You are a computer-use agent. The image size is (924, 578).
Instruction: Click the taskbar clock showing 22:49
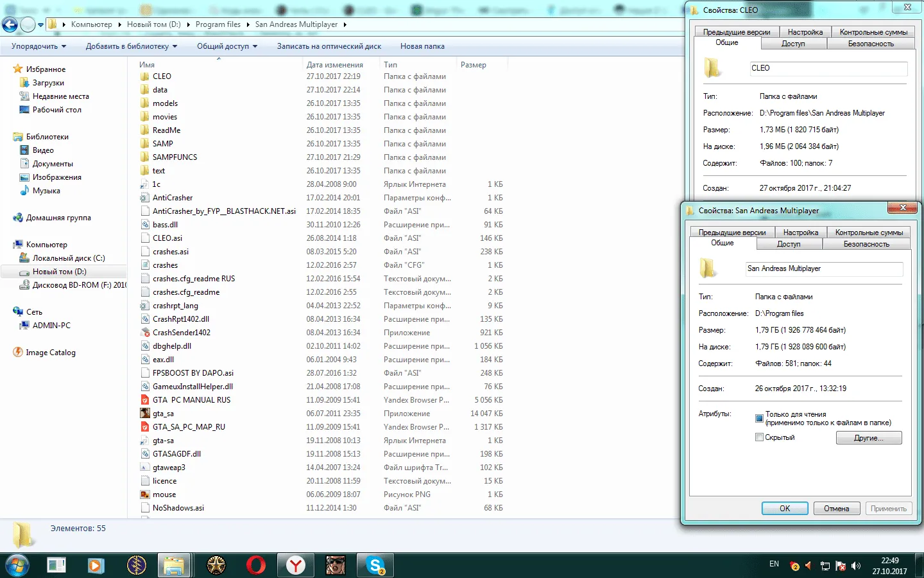pos(889,566)
